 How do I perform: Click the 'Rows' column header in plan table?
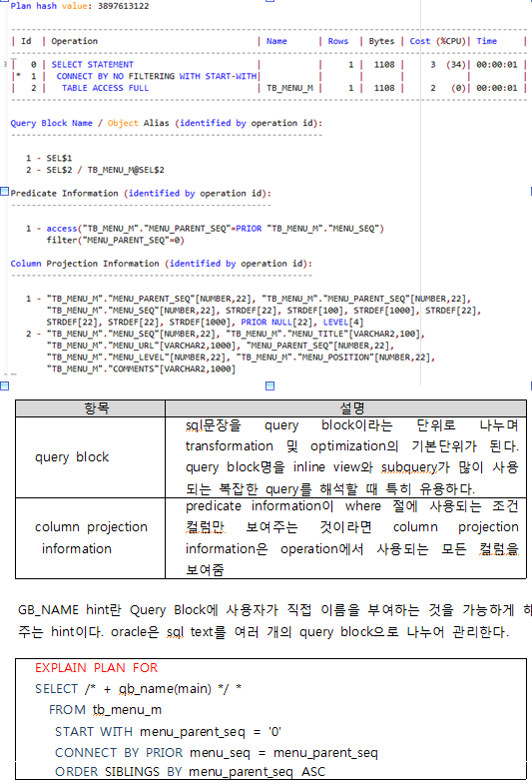point(338,41)
